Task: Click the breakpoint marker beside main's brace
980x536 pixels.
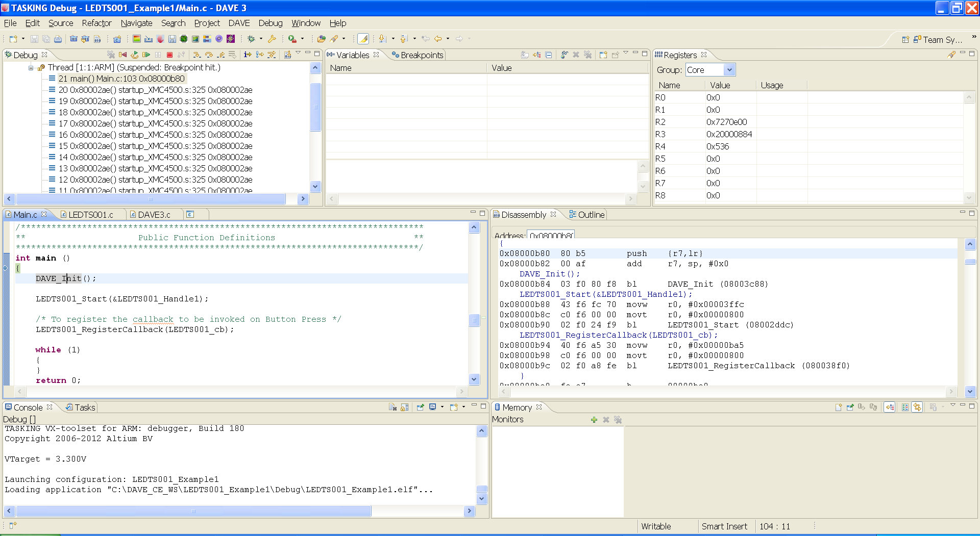Action: [x=6, y=268]
